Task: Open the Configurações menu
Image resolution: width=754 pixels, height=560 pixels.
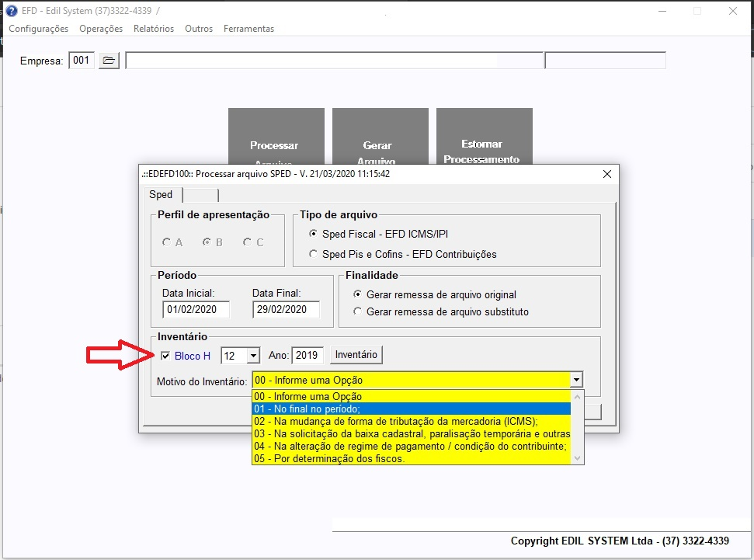Action: [x=39, y=29]
